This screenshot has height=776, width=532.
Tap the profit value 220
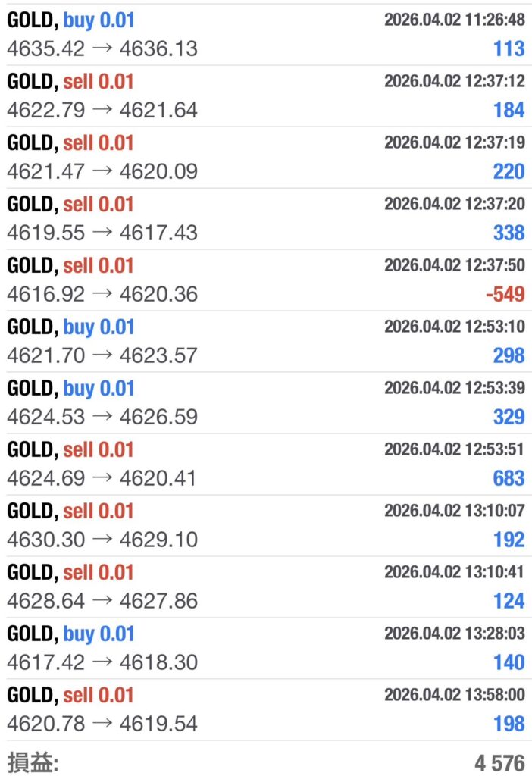pos(509,172)
